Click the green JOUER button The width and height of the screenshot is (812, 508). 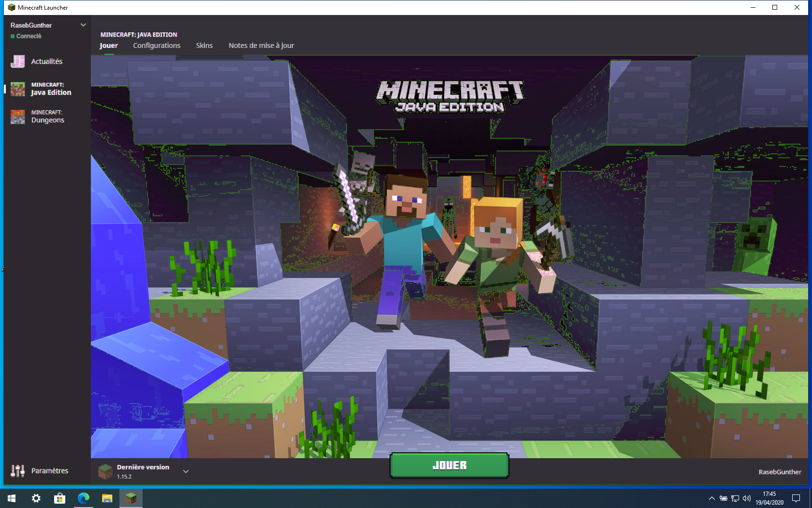coord(449,465)
